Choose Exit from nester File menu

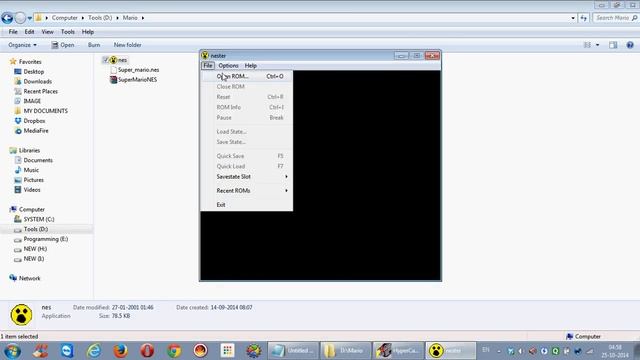click(x=247, y=205)
